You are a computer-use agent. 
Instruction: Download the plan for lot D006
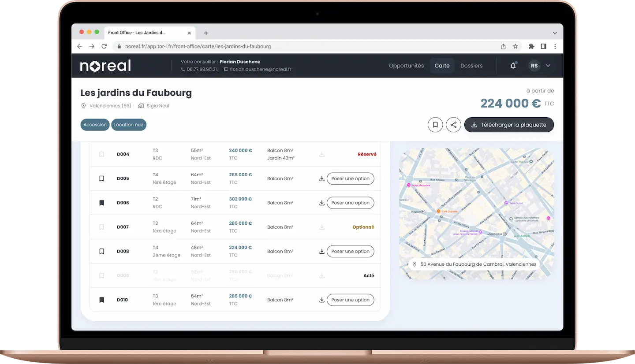tap(322, 203)
